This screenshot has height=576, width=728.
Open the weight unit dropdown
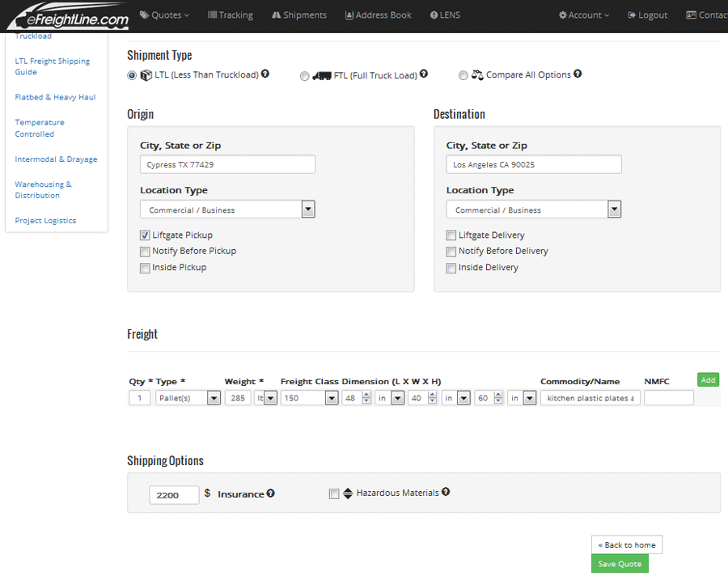click(265, 398)
